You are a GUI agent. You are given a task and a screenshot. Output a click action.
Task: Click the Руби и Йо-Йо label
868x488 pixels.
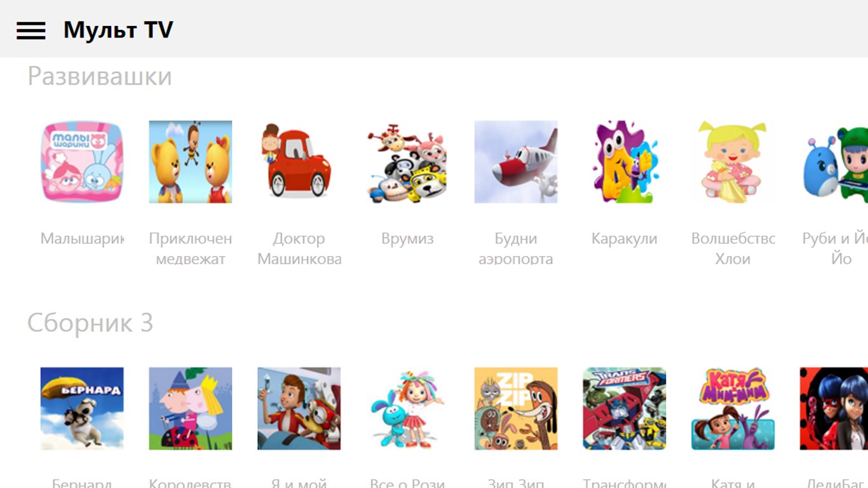click(835, 248)
